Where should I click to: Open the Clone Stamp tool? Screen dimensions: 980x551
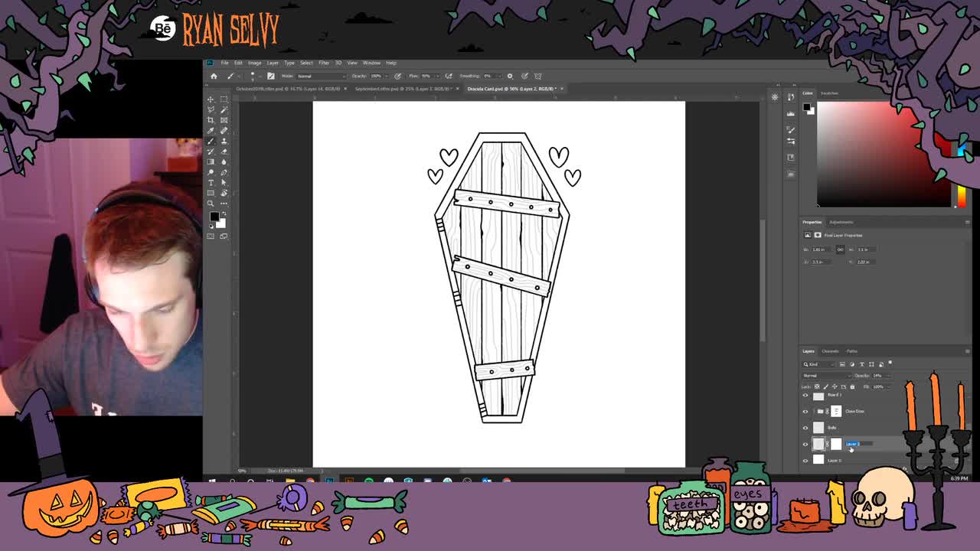tap(224, 142)
